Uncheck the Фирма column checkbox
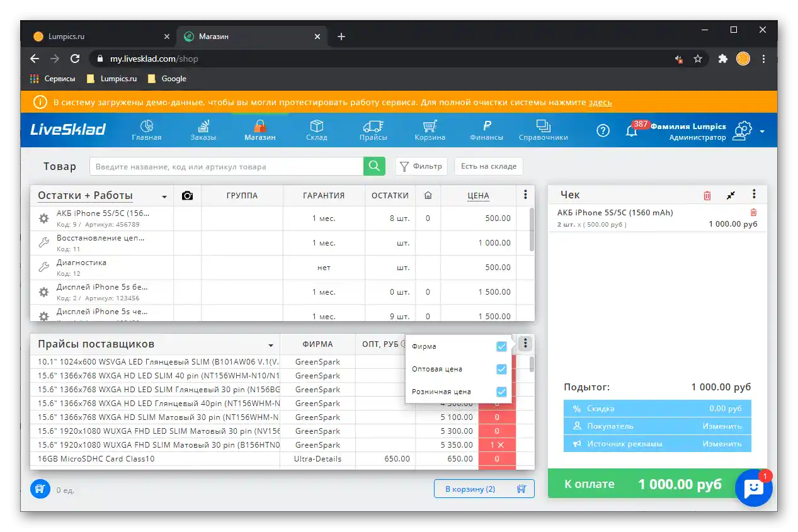This screenshot has height=532, width=798. click(501, 346)
